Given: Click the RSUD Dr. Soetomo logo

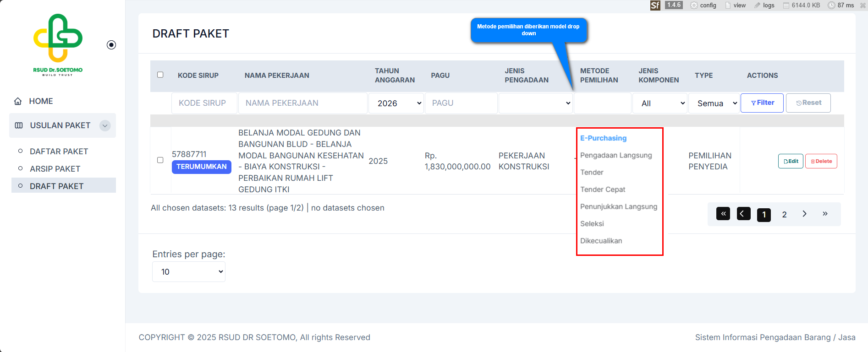Looking at the screenshot, I should pos(58,44).
